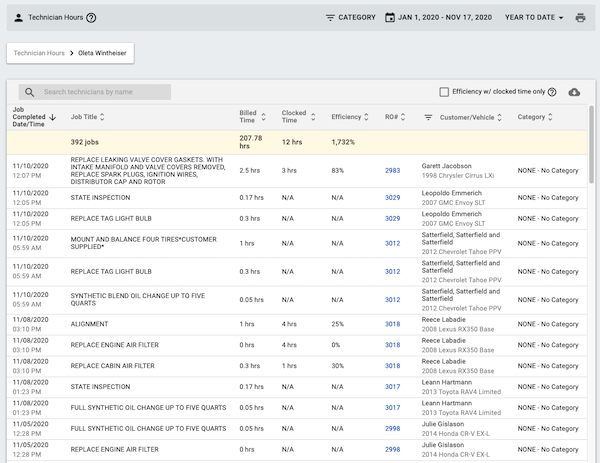Click the filter icon next to Customer/Vehicle
Screen dimensions: 600x463
coord(428,117)
